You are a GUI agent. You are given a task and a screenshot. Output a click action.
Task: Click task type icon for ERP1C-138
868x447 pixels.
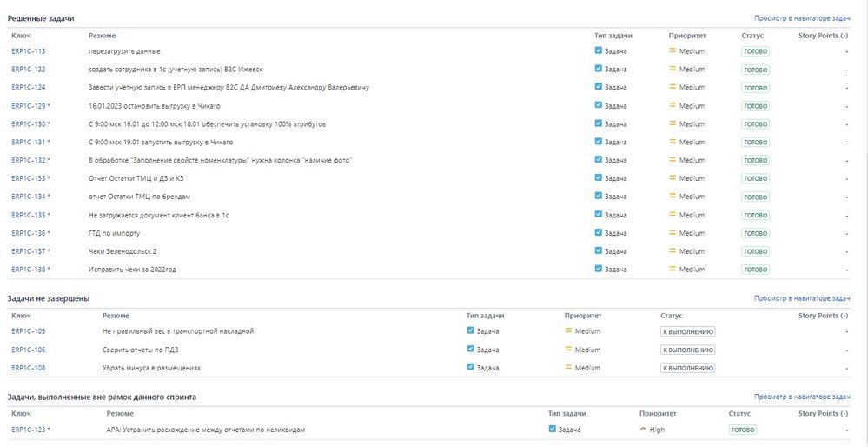(598, 269)
